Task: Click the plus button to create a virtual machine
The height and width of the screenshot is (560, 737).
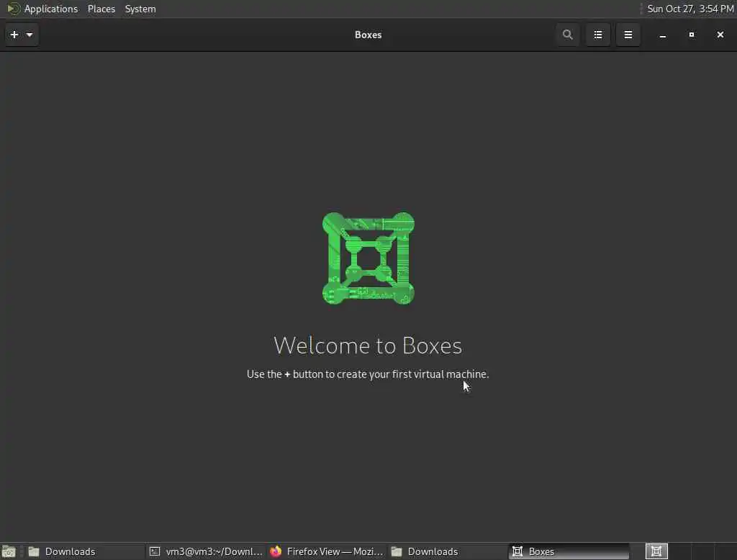Action: coord(14,35)
